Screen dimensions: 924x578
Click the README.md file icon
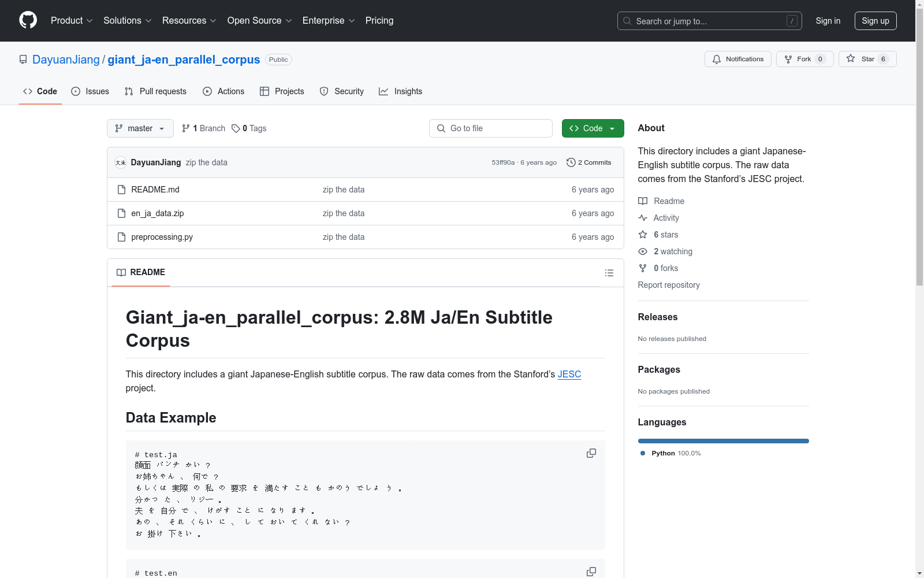click(x=121, y=190)
